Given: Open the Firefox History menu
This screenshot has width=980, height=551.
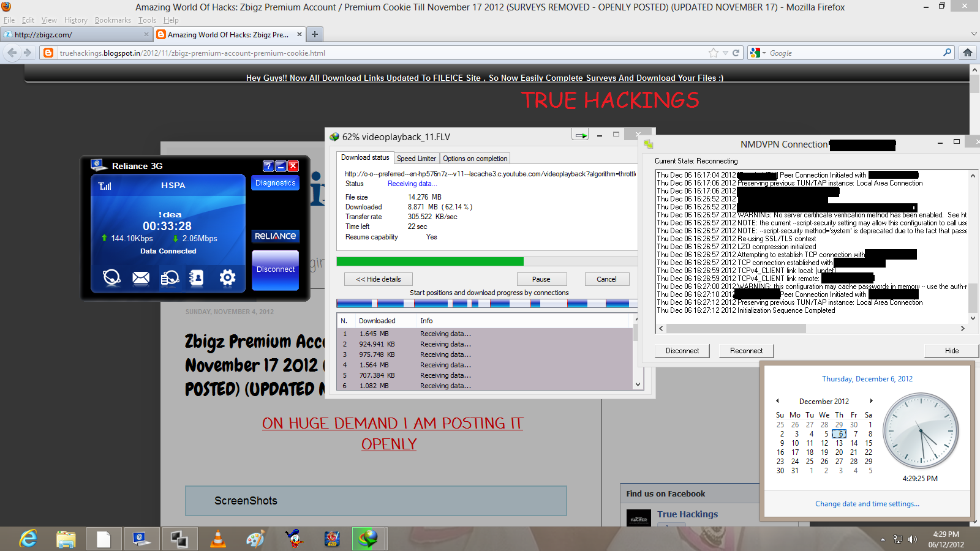Looking at the screenshot, I should (x=76, y=20).
